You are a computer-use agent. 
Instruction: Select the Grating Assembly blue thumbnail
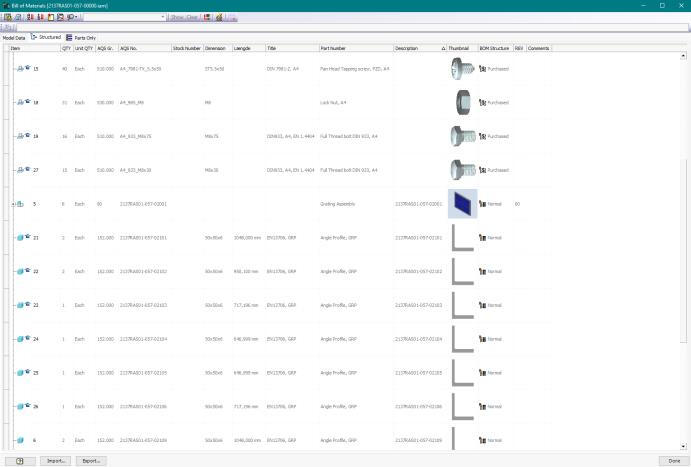[x=462, y=204]
